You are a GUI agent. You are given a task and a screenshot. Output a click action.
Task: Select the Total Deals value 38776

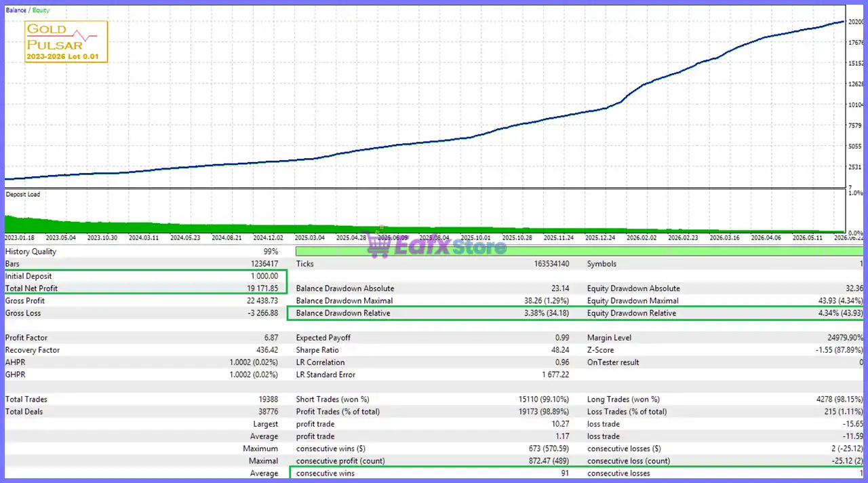point(267,412)
